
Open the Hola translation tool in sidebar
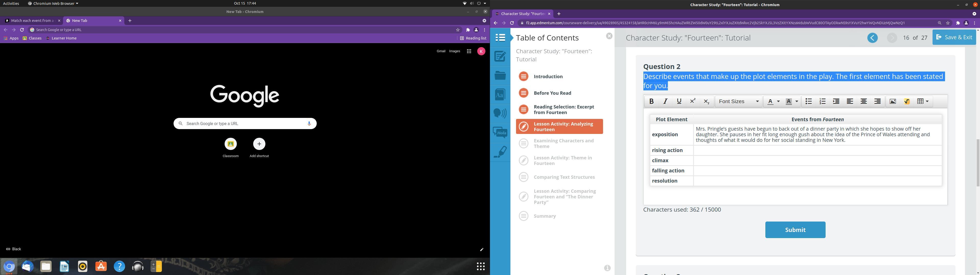500,133
